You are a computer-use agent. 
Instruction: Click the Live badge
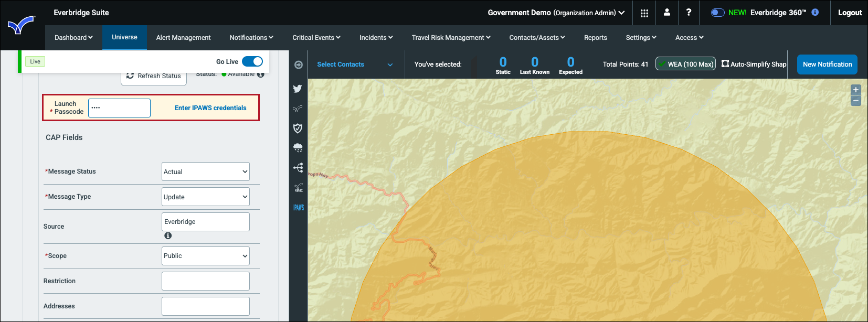[35, 61]
